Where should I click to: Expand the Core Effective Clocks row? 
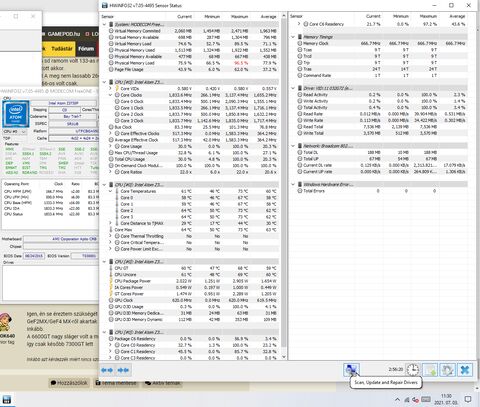tap(110, 133)
